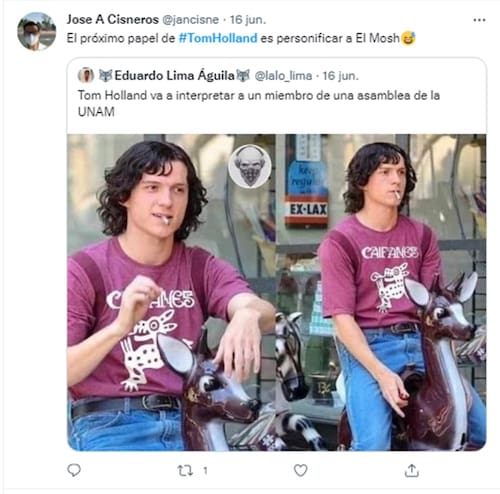Screen dimensions: 500x494
Task: Open the 16 jun. timestamp of main tweet
Action: tap(248, 20)
